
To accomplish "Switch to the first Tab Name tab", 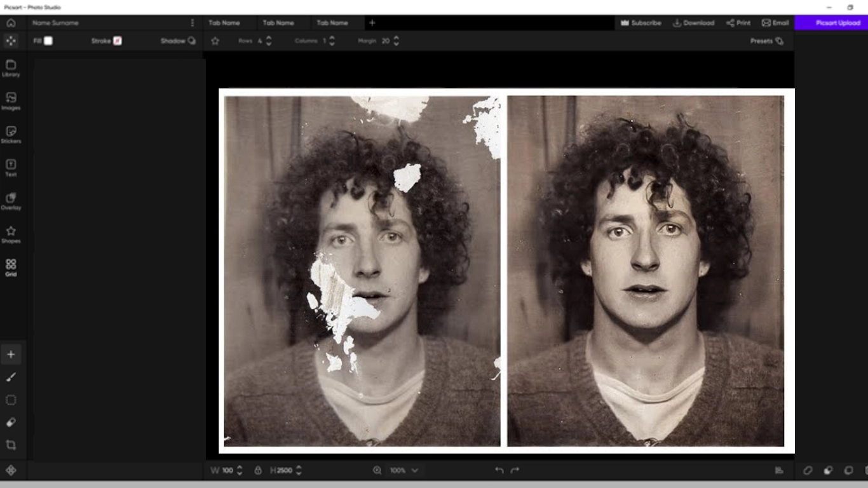I will pyautogui.click(x=224, y=23).
